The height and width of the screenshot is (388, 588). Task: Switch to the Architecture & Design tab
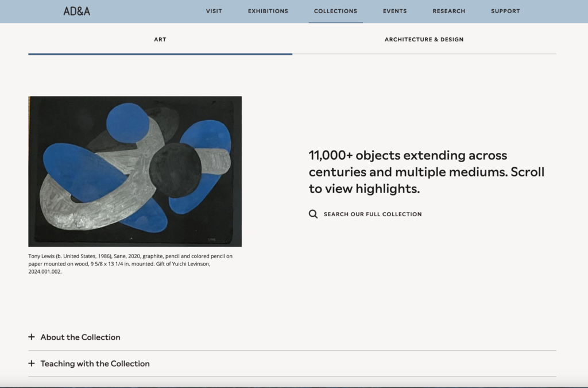[424, 40]
